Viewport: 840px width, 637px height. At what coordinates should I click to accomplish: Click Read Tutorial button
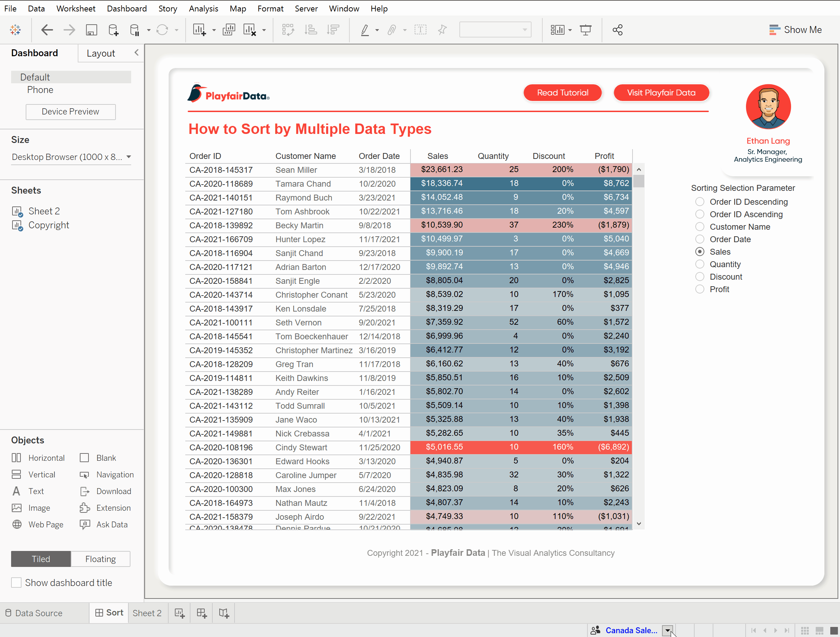pyautogui.click(x=562, y=92)
